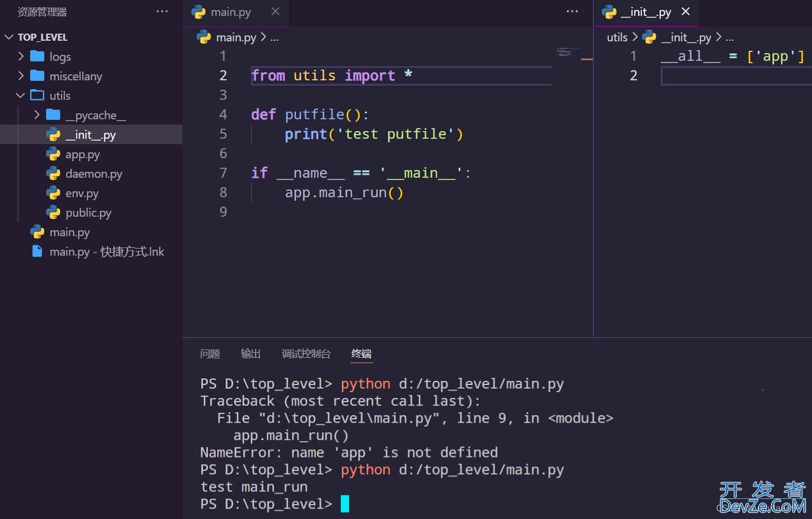Select the 终端 panel tab
812x519 pixels.
361,354
